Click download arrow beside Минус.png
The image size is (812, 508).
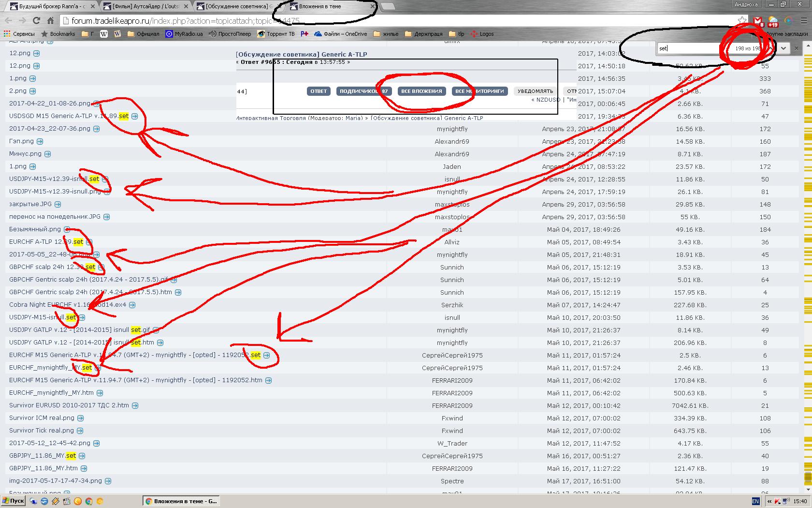[48, 154]
